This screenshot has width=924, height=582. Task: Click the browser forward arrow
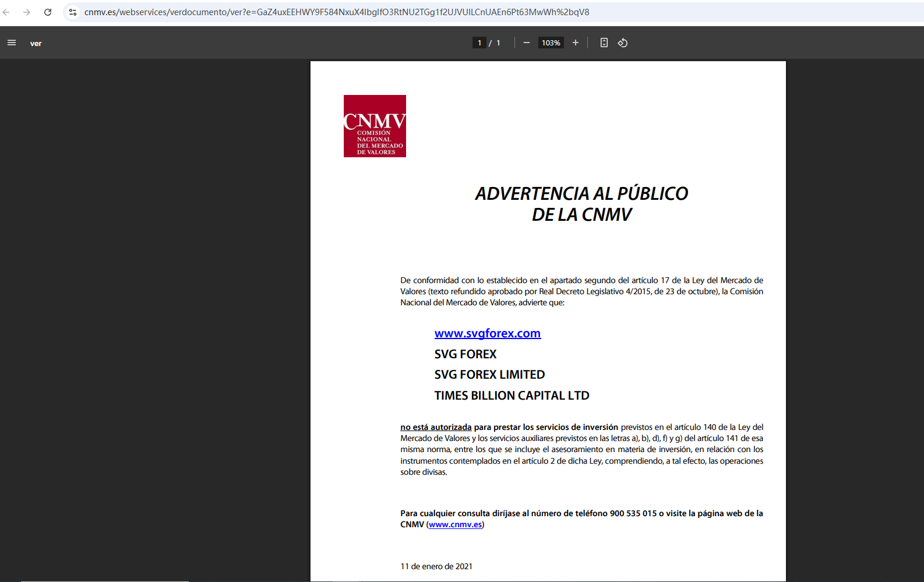click(x=27, y=12)
